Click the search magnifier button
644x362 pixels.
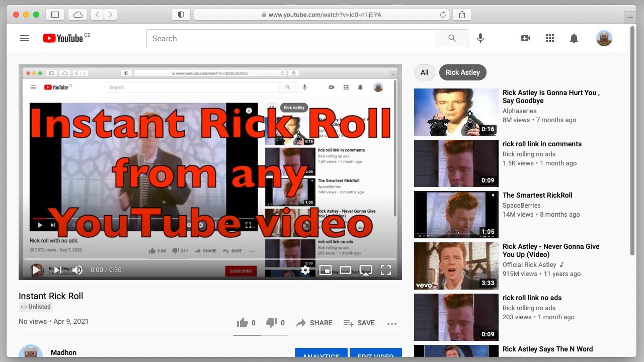[x=452, y=38]
